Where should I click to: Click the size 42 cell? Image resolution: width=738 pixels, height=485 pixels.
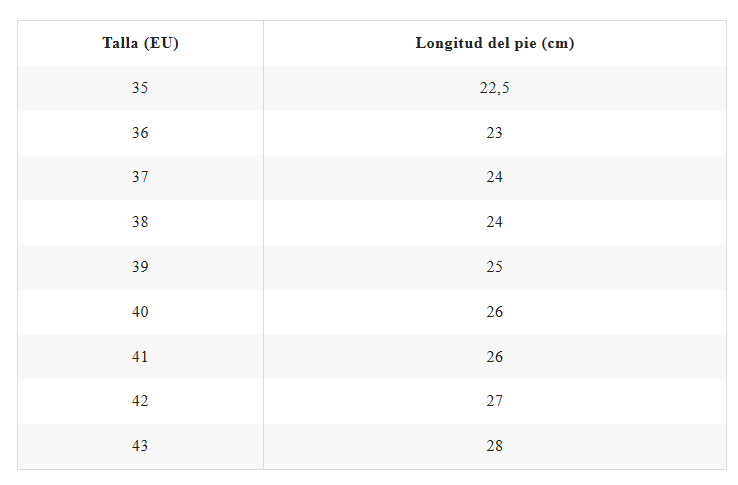140,401
